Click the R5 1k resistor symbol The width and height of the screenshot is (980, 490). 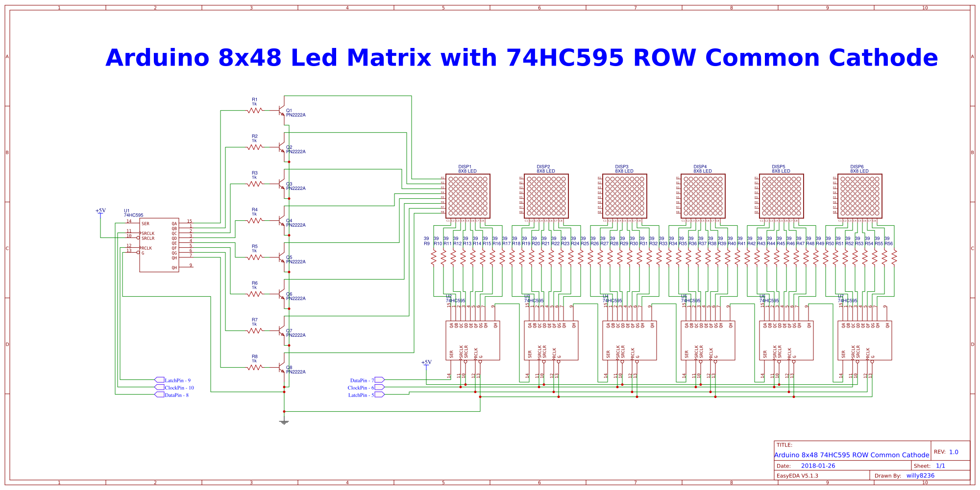point(255,257)
